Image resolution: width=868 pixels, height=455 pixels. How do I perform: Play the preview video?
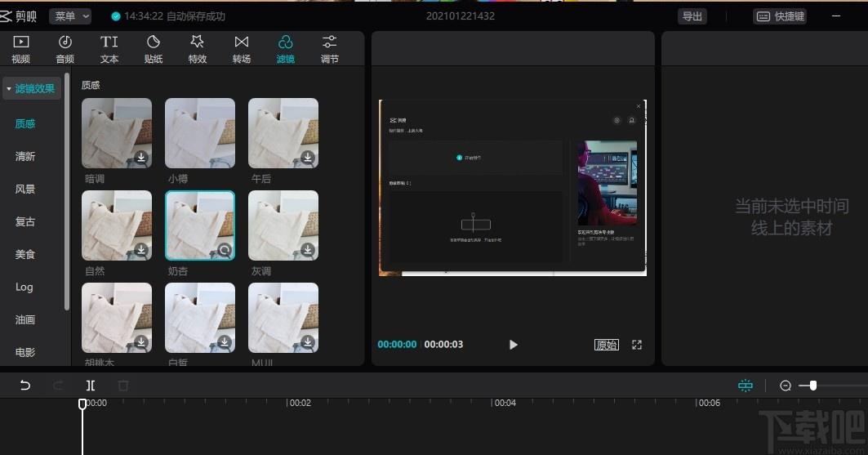(513, 345)
